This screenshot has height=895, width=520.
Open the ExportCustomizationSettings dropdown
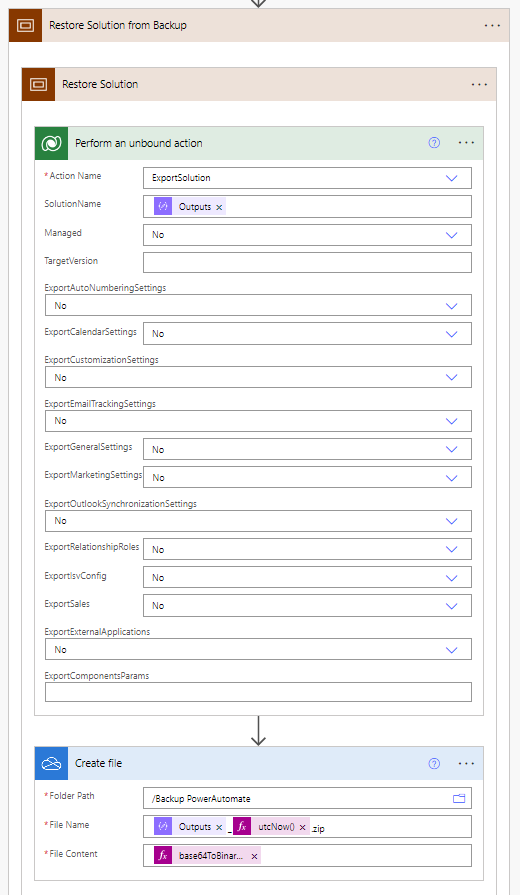pyautogui.click(x=452, y=377)
